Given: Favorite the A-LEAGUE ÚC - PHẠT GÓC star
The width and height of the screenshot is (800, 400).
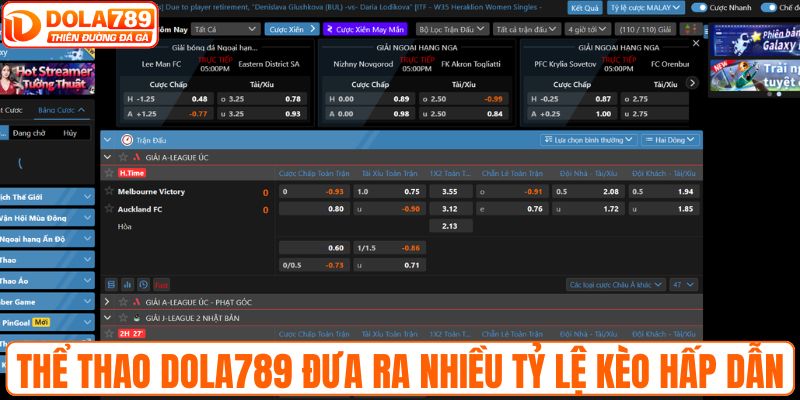Looking at the screenshot, I should point(123,302).
